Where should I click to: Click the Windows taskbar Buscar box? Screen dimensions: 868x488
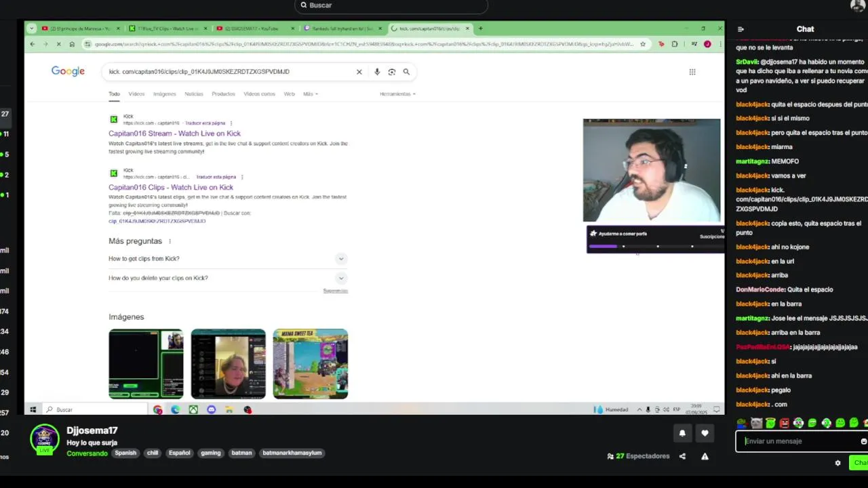[x=94, y=409]
